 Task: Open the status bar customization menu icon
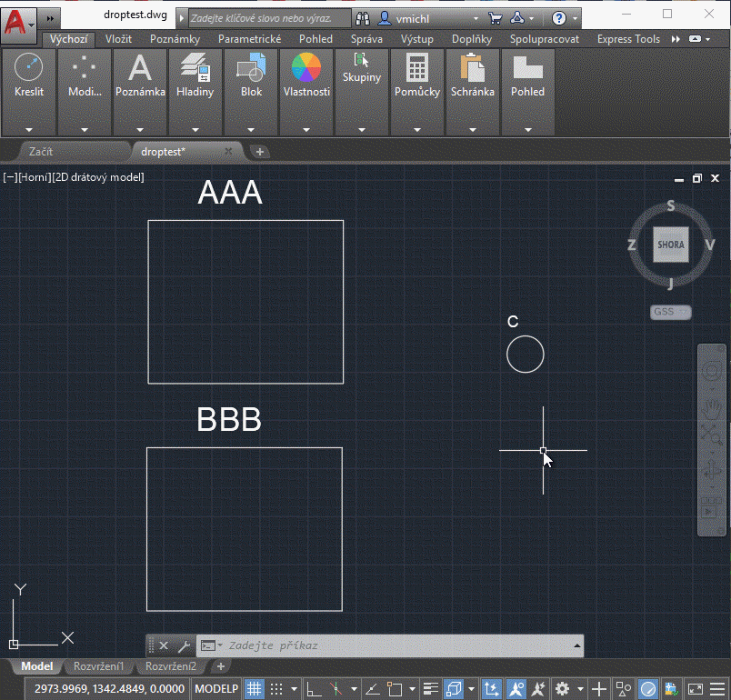coord(717,689)
